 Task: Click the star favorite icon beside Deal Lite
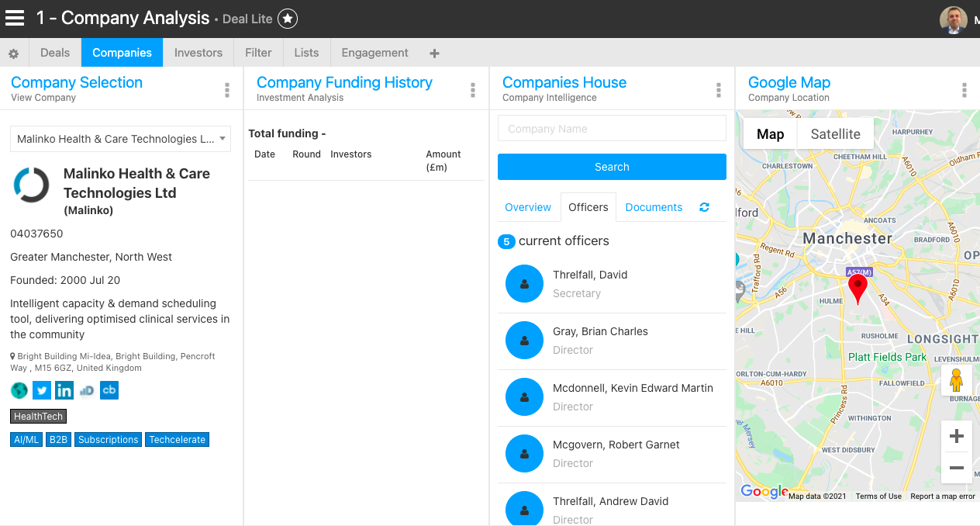288,19
